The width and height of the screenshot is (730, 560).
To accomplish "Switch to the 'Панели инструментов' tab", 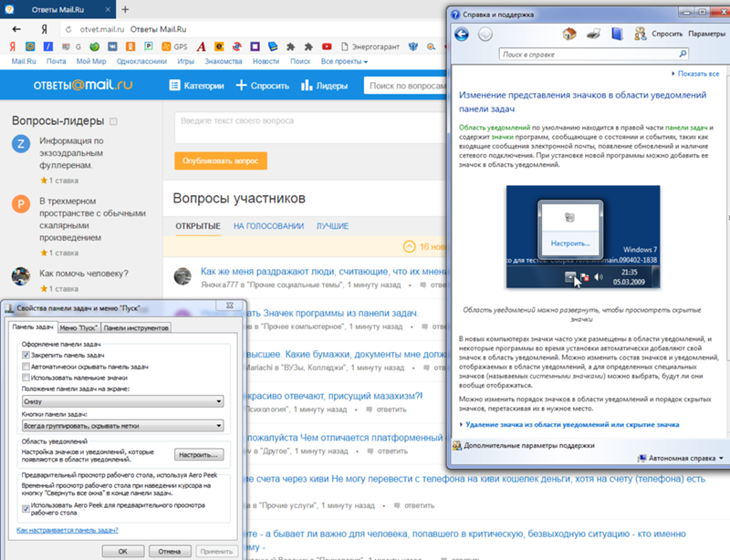I will tap(136, 327).
